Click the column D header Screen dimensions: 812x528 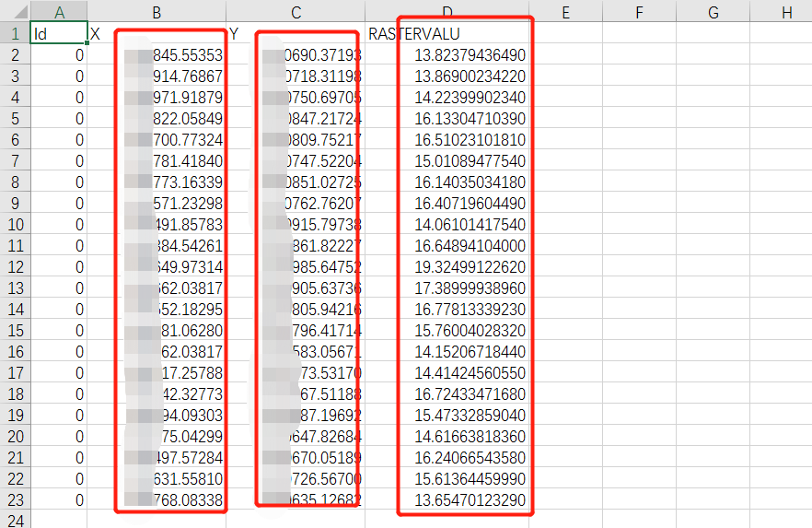pyautogui.click(x=447, y=12)
